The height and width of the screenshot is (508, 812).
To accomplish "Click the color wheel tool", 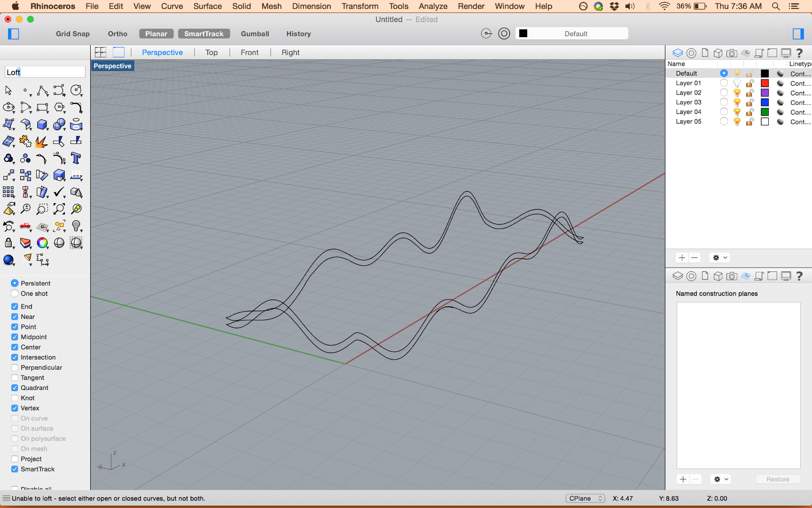I will tap(42, 243).
